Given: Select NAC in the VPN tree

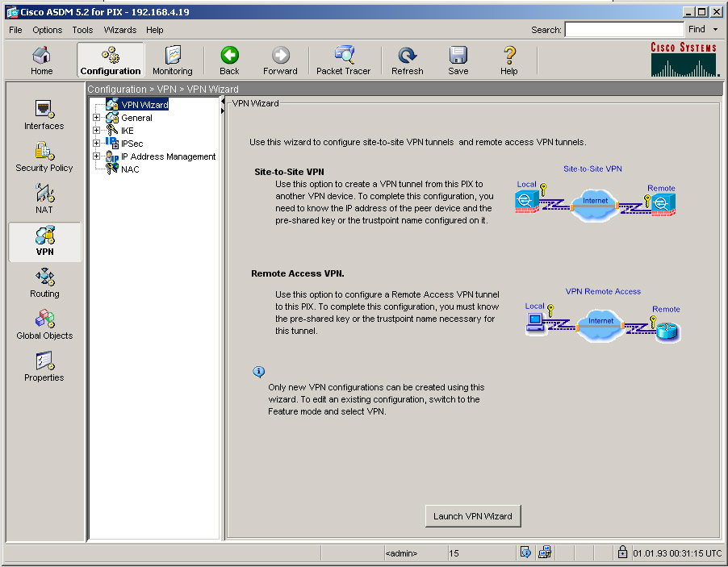Looking at the screenshot, I should pos(129,169).
